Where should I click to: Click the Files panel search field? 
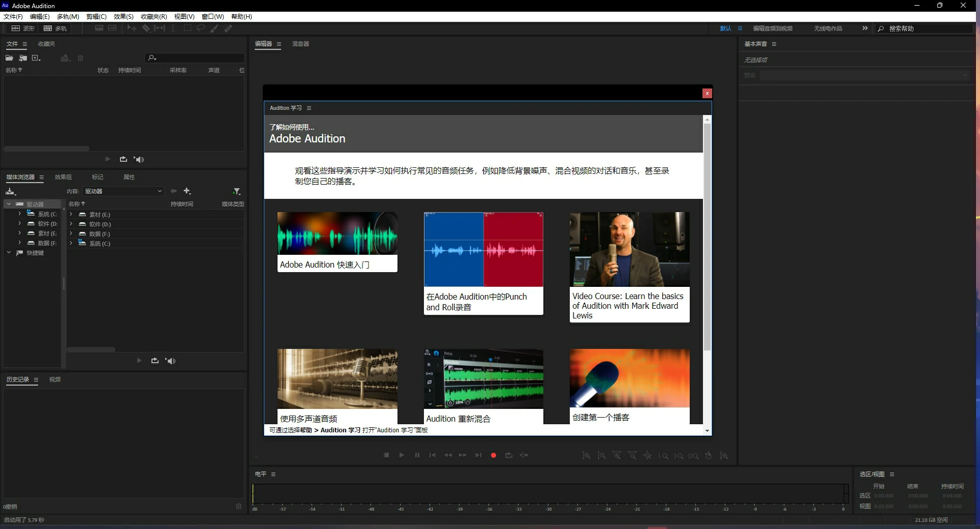coord(195,58)
